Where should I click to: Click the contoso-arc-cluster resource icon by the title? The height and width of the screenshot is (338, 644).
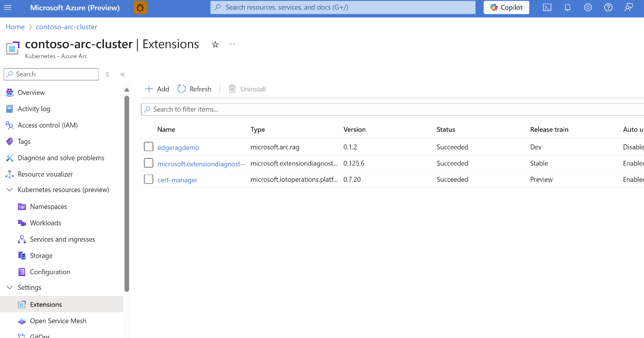click(12, 48)
